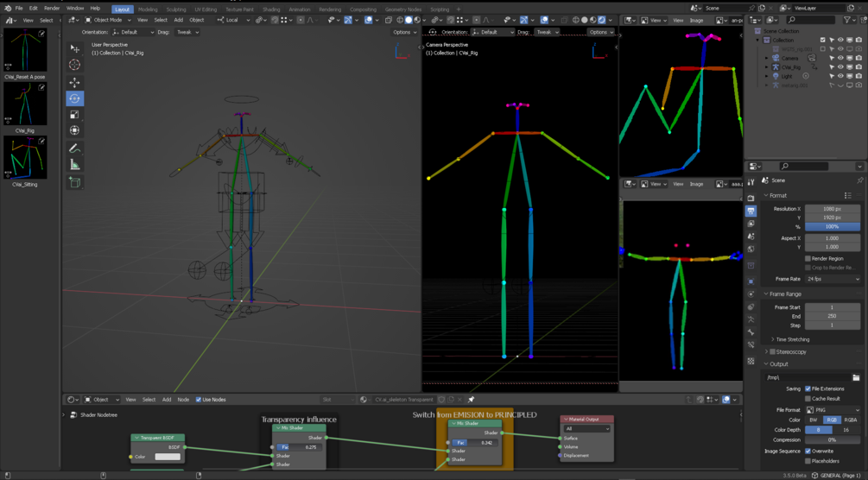Image resolution: width=868 pixels, height=480 pixels.
Task: Enable the Cache Result checkbox
Action: click(808, 399)
